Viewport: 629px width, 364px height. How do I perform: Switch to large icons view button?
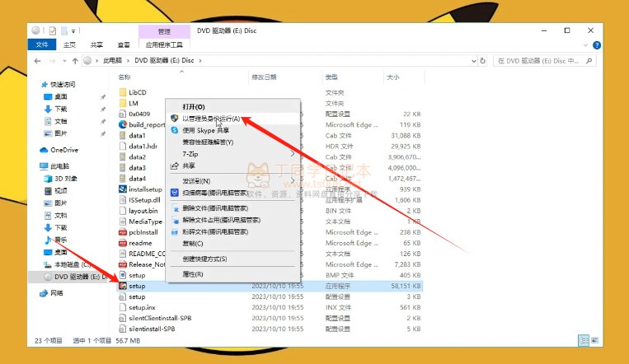point(594,339)
